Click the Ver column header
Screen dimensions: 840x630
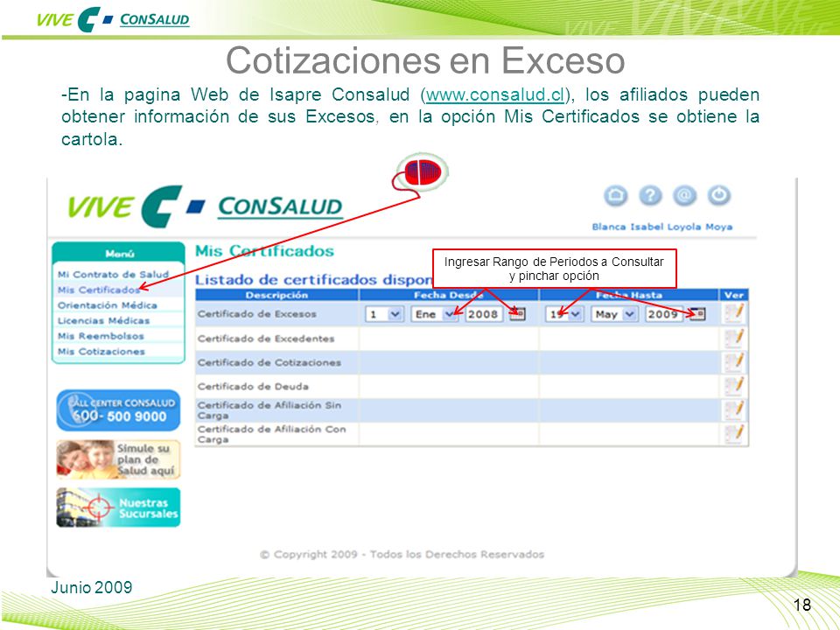coord(733,295)
